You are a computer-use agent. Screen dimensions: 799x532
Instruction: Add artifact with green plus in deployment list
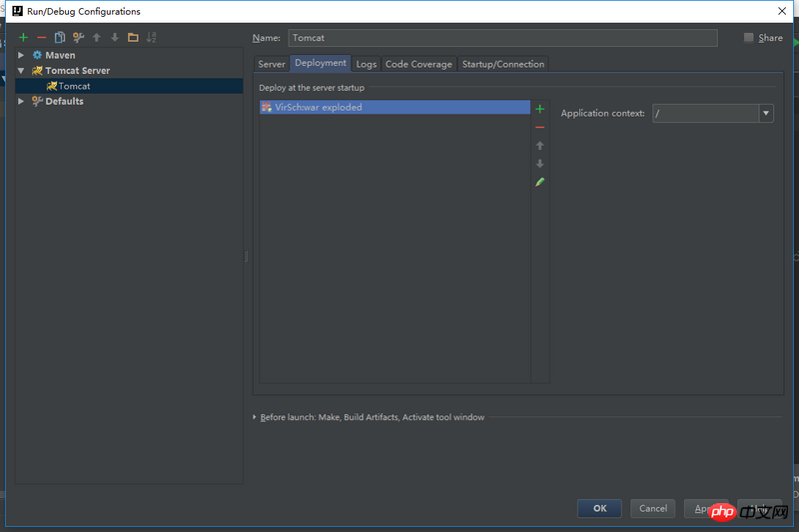pos(540,109)
